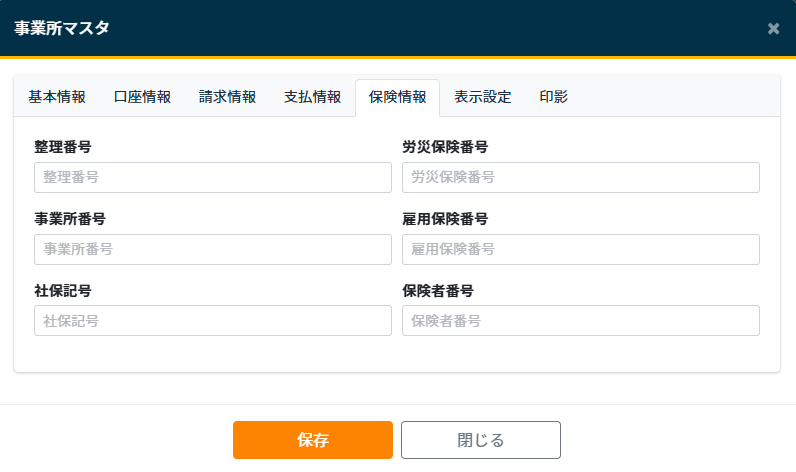Screen dimensions: 796x472
Task: Open the 口座情報 tab
Action: (x=142, y=97)
